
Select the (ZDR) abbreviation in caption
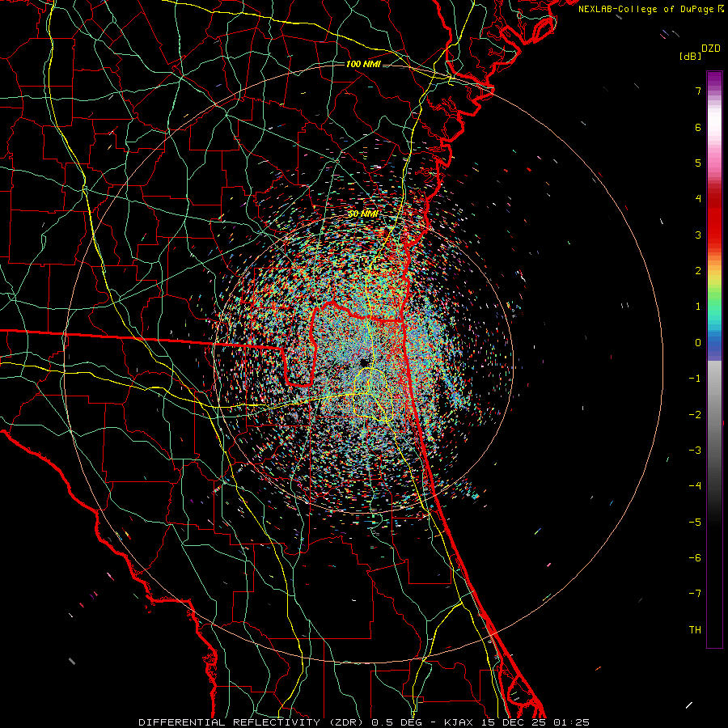pos(346,722)
